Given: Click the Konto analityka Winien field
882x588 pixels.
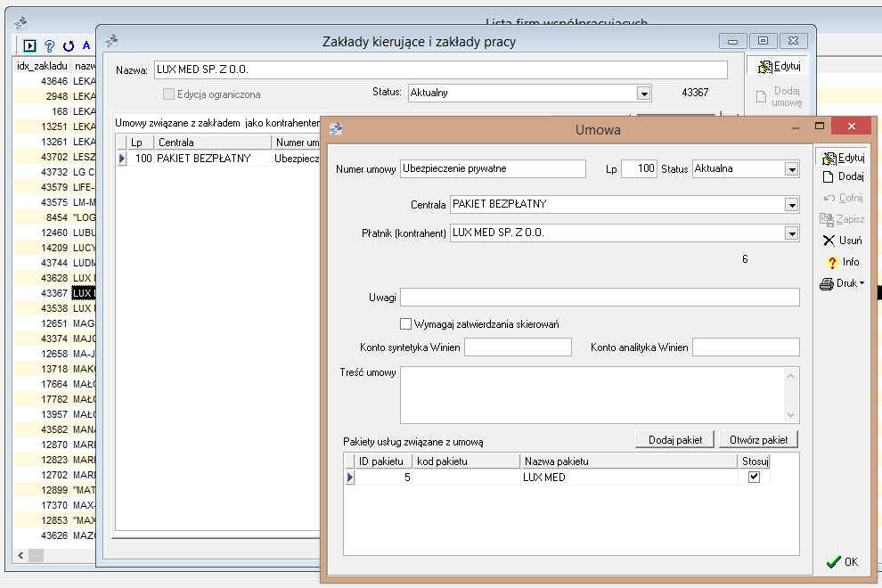Looking at the screenshot, I should 746,347.
